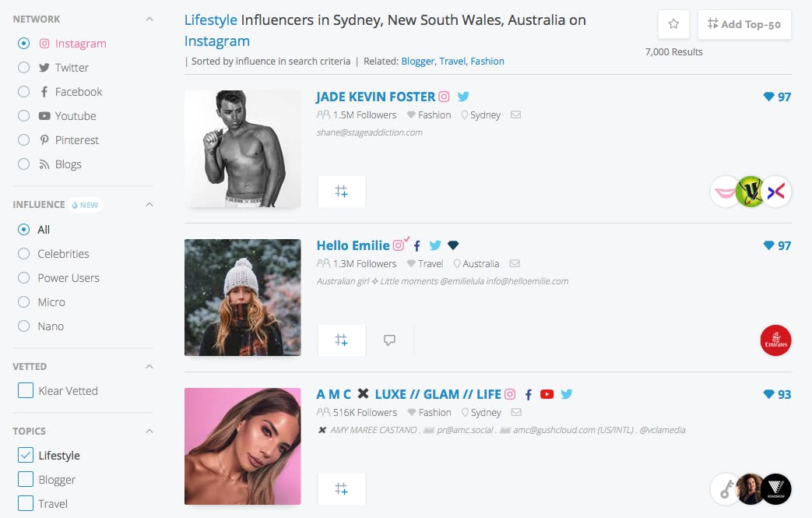Enable the Klear Vetted checkbox

(x=26, y=390)
